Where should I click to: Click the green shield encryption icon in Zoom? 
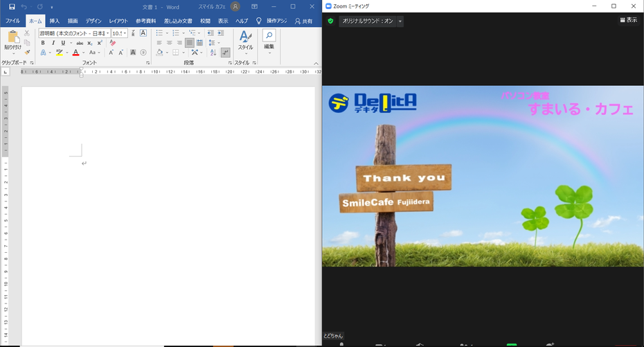coord(330,21)
